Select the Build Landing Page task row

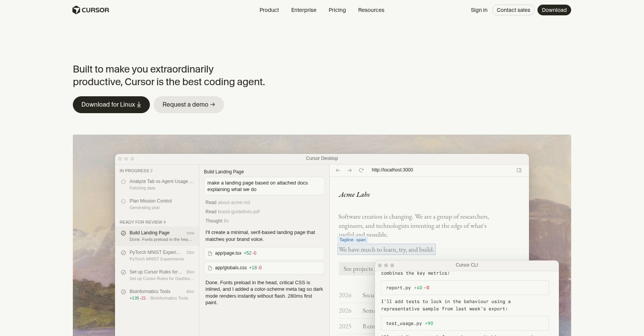pos(157,236)
